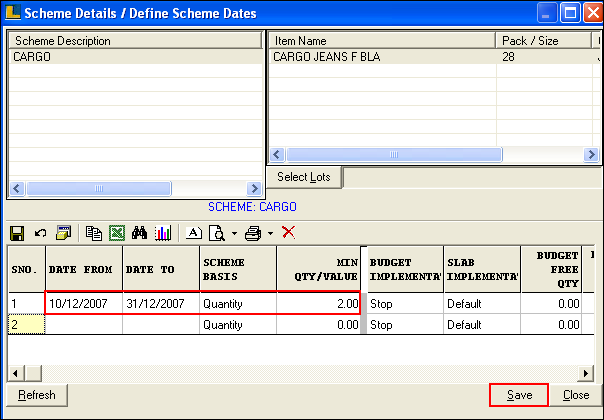Click the Save button
The height and width of the screenshot is (420, 604).
(x=519, y=395)
